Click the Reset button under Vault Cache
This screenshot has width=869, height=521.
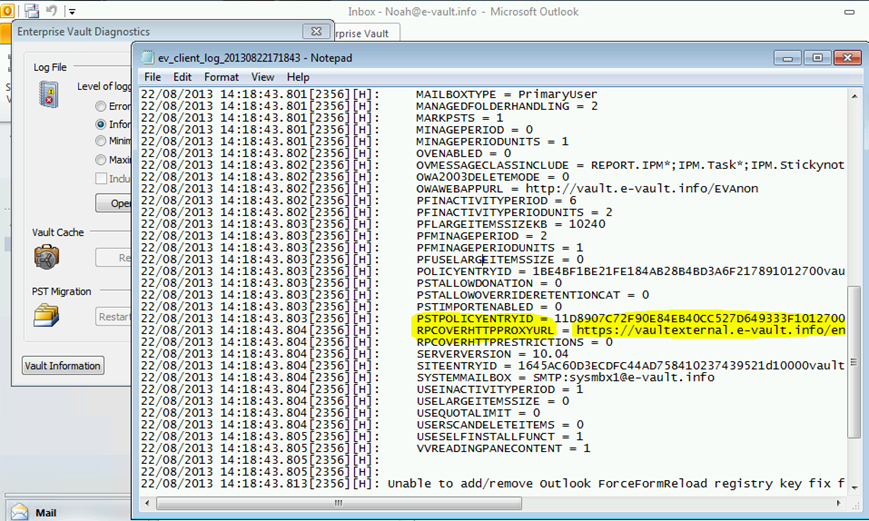(x=114, y=258)
